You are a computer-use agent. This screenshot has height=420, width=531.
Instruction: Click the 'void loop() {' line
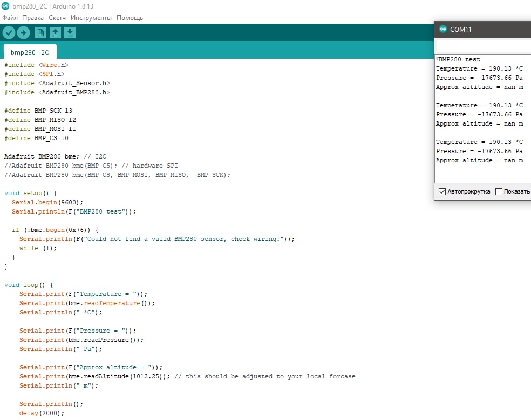point(29,285)
